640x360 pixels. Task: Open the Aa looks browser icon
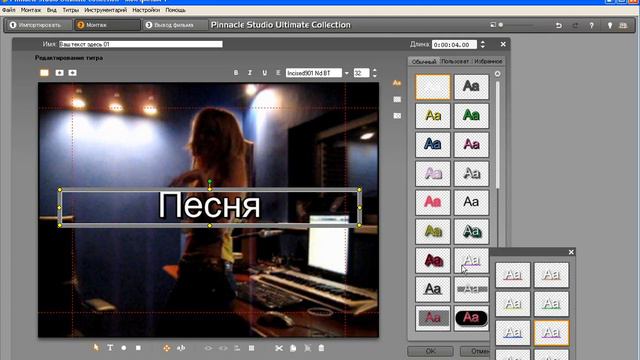[x=397, y=83]
